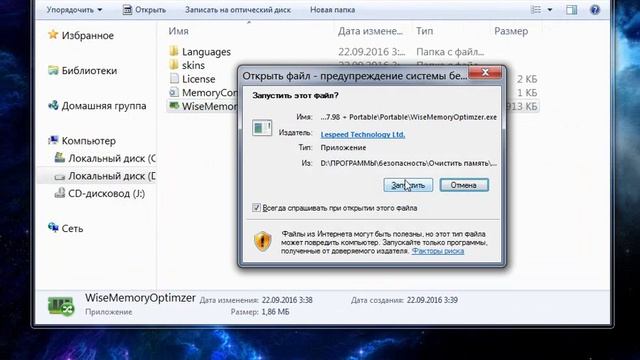Viewport: 640px width, 360px height.
Task: Sort by the Тип column header
Action: 424,31
